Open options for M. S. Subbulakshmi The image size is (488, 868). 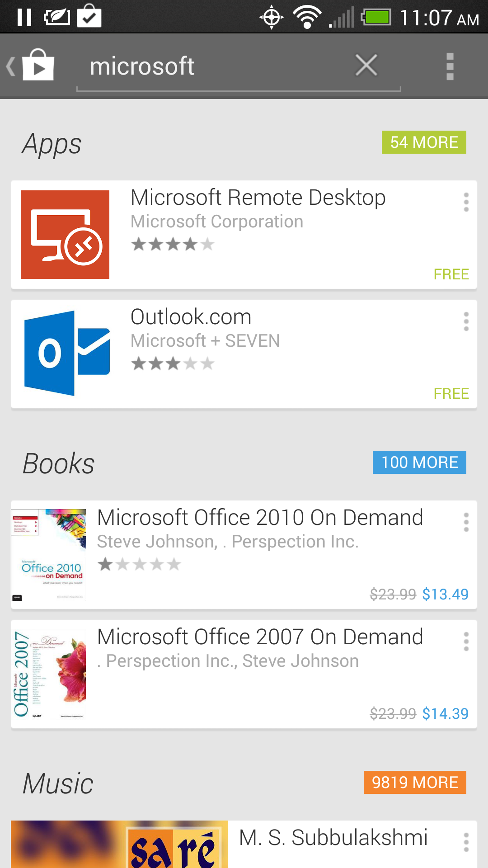pyautogui.click(x=466, y=842)
